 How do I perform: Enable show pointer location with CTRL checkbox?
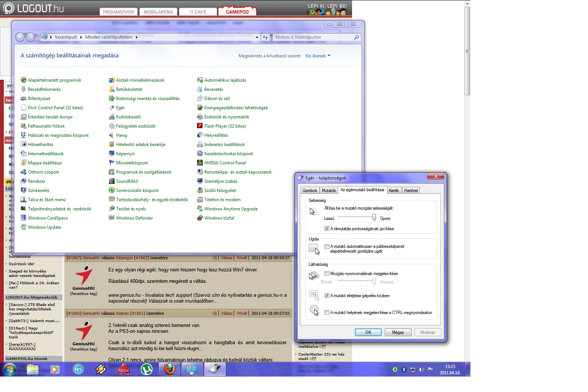pos(327,313)
